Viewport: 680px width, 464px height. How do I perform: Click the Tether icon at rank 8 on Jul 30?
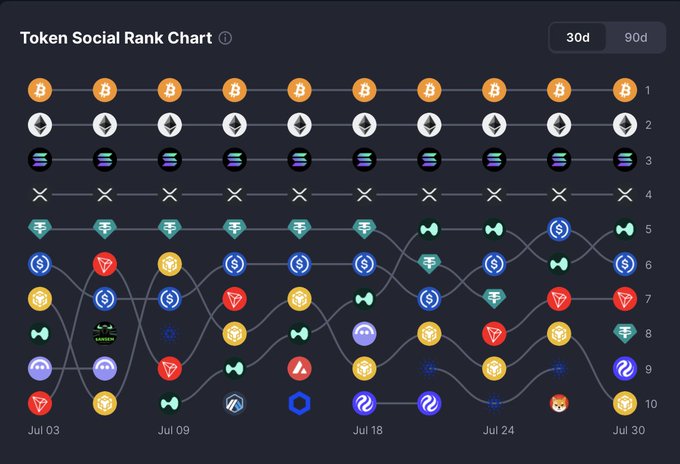tap(624, 333)
